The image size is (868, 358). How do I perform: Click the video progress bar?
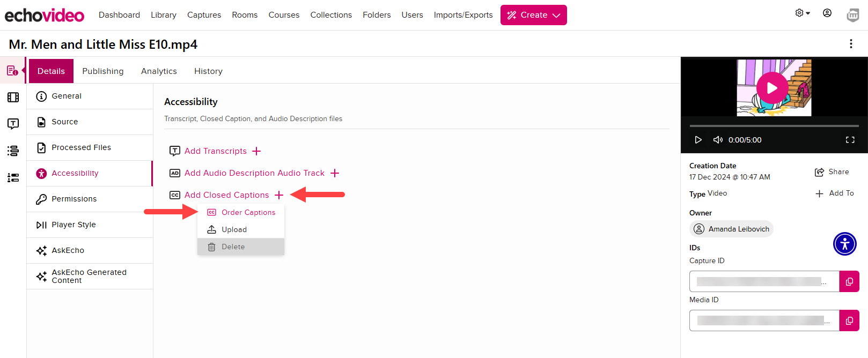click(x=774, y=126)
